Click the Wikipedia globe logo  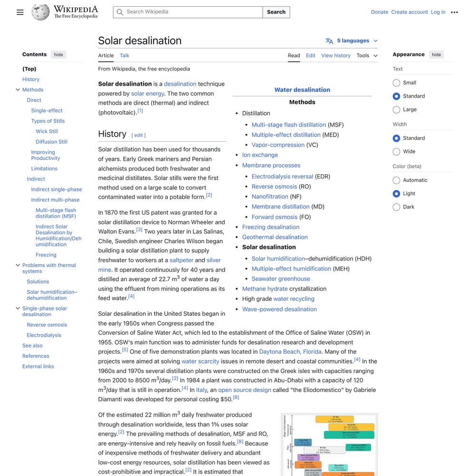[40, 12]
